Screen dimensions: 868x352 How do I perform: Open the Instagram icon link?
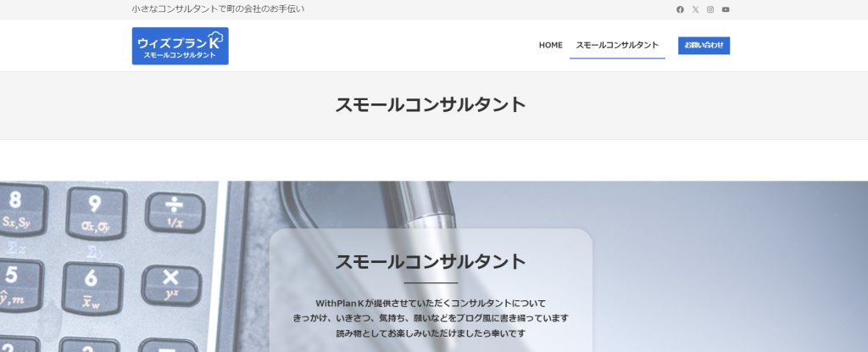[710, 9]
